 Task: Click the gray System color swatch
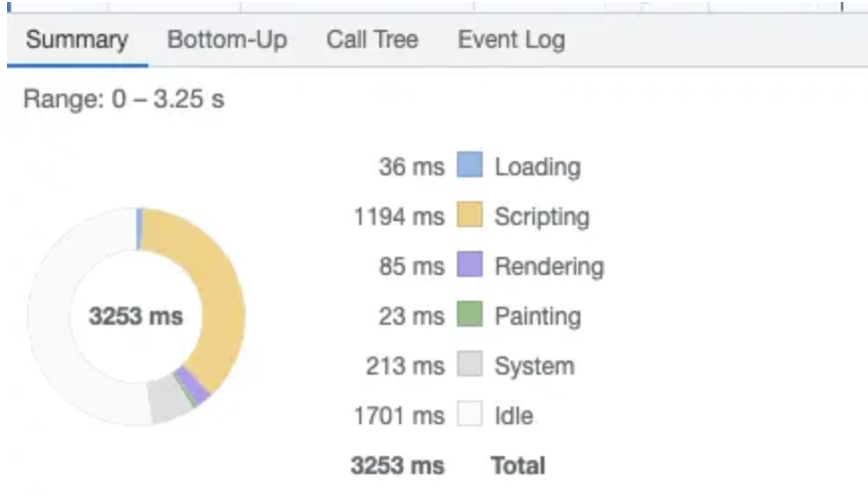coord(469,366)
